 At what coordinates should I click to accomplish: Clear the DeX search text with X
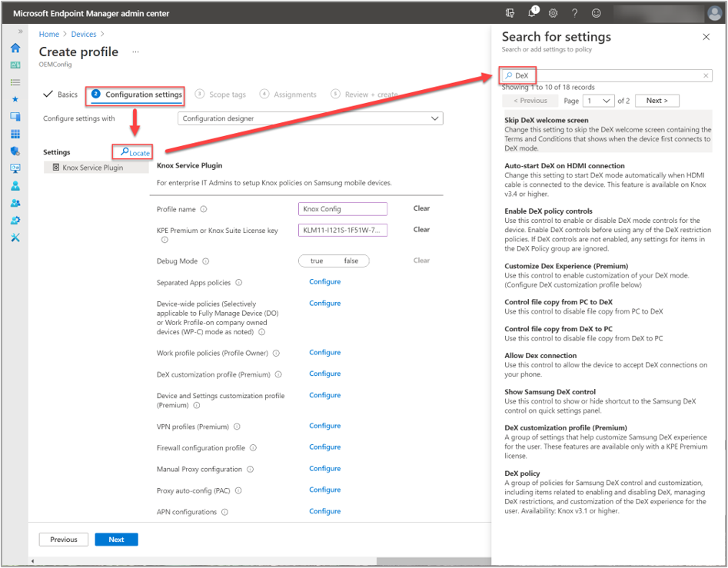pos(706,75)
